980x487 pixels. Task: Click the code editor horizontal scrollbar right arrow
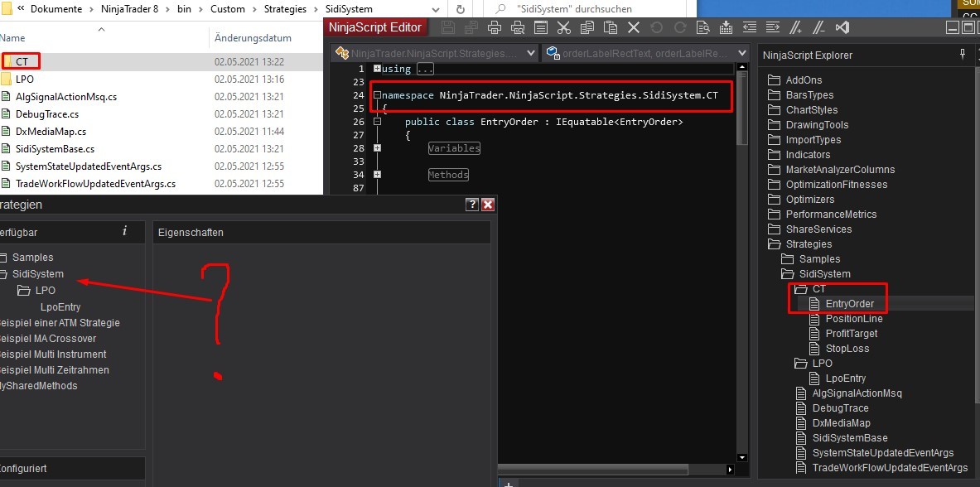pos(729,470)
